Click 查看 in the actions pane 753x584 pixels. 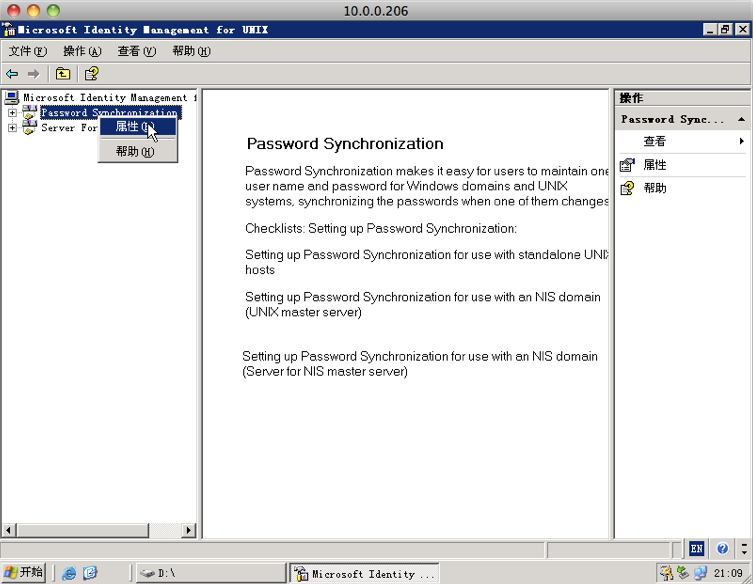(x=654, y=141)
